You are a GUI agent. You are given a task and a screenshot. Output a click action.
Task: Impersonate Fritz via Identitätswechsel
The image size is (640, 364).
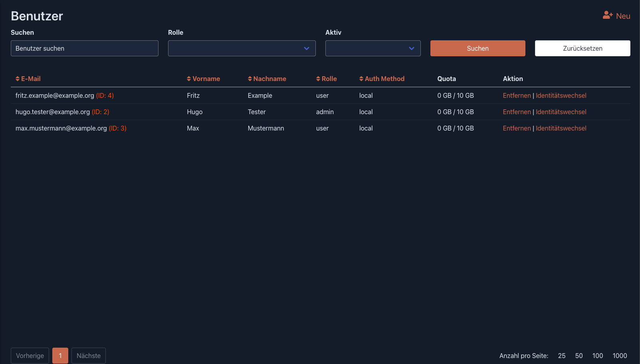pyautogui.click(x=561, y=95)
